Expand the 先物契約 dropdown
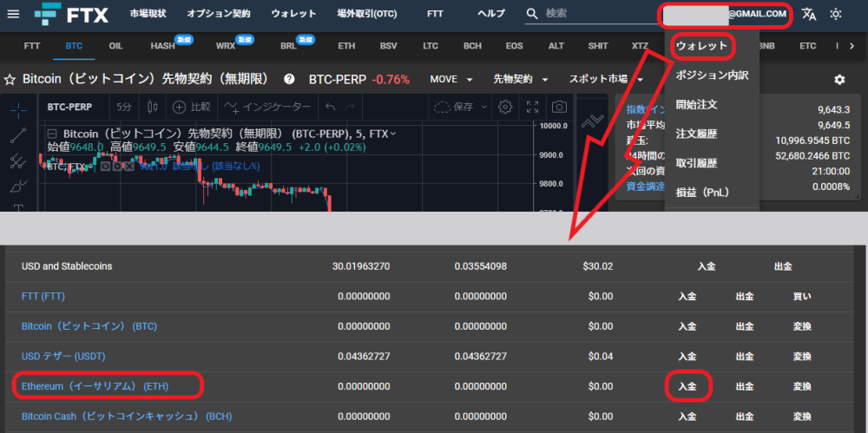The width and height of the screenshot is (868, 433). tap(521, 80)
